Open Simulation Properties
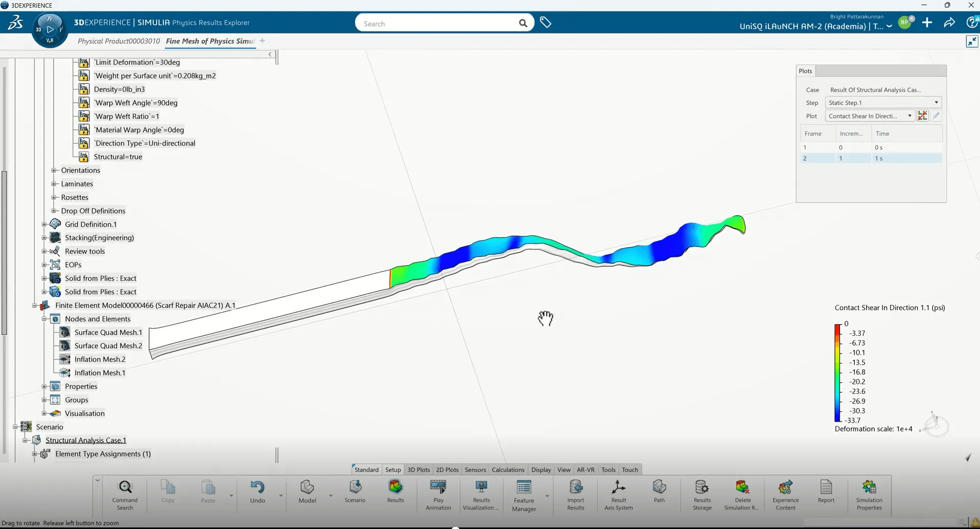This screenshot has height=529, width=980. [x=869, y=493]
